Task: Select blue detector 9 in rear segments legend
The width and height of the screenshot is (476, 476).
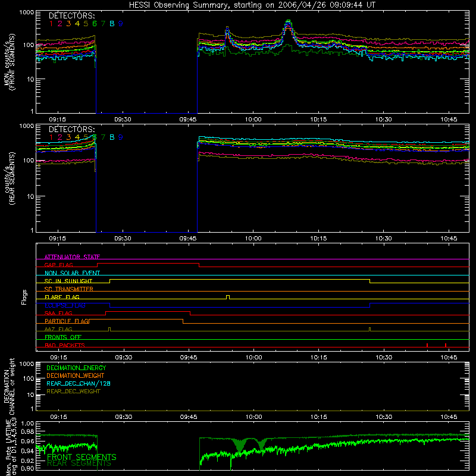Action: point(121,137)
